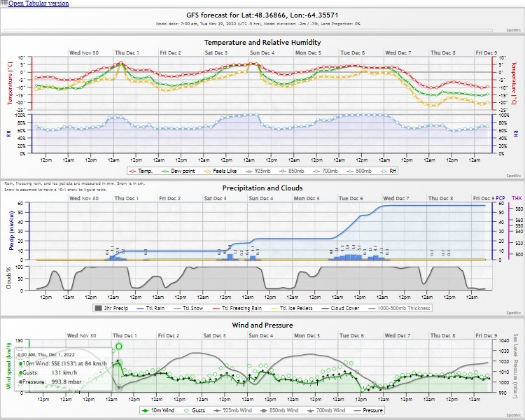Show the 1000-500mb Thickness series
525x420 pixels.
pyautogui.click(x=399, y=308)
